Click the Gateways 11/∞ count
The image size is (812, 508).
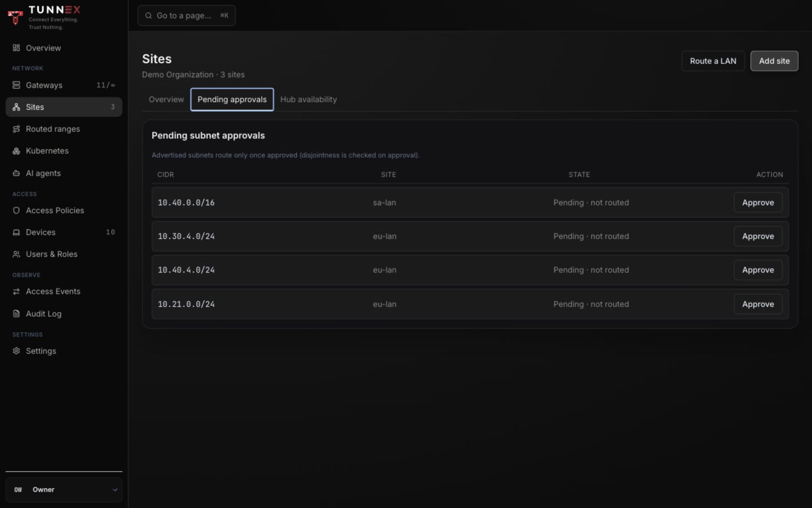coord(105,85)
